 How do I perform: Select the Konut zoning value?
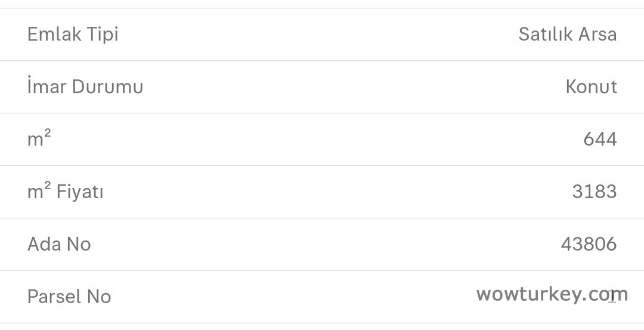click(591, 87)
